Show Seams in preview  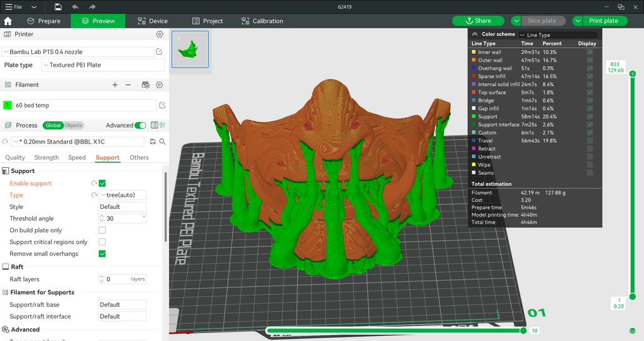tap(590, 173)
